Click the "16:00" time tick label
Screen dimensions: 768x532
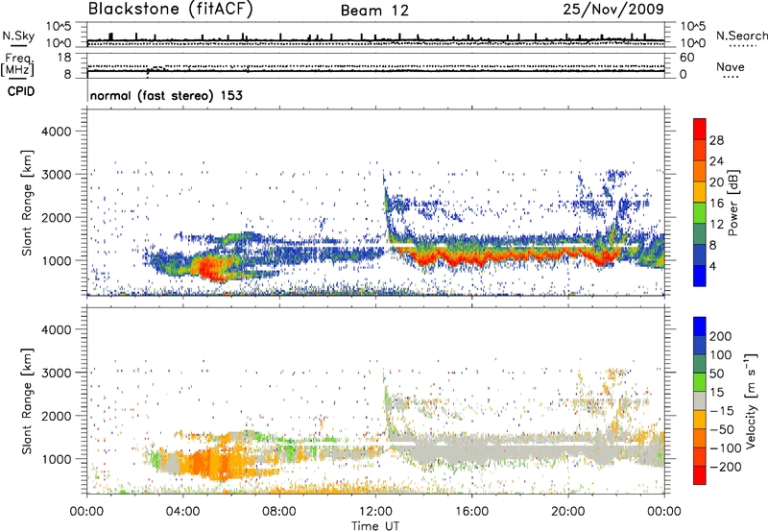pyautogui.click(x=471, y=511)
